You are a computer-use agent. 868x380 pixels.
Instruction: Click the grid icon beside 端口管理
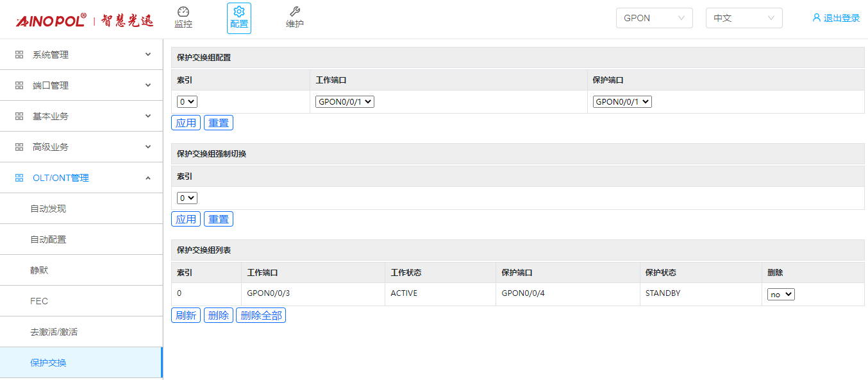pos(19,85)
